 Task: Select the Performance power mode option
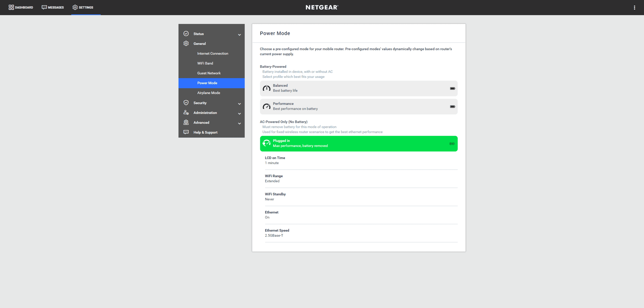coord(358,106)
